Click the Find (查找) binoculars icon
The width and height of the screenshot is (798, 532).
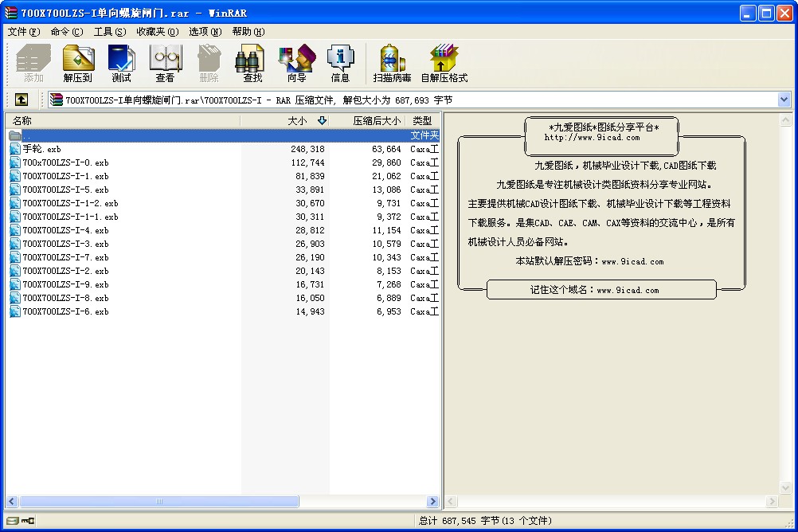pos(252,63)
